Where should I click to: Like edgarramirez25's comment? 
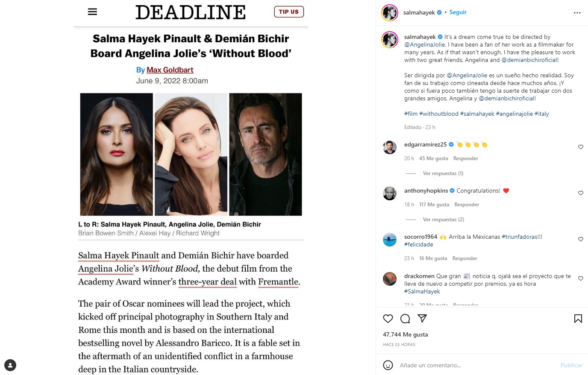581,147
